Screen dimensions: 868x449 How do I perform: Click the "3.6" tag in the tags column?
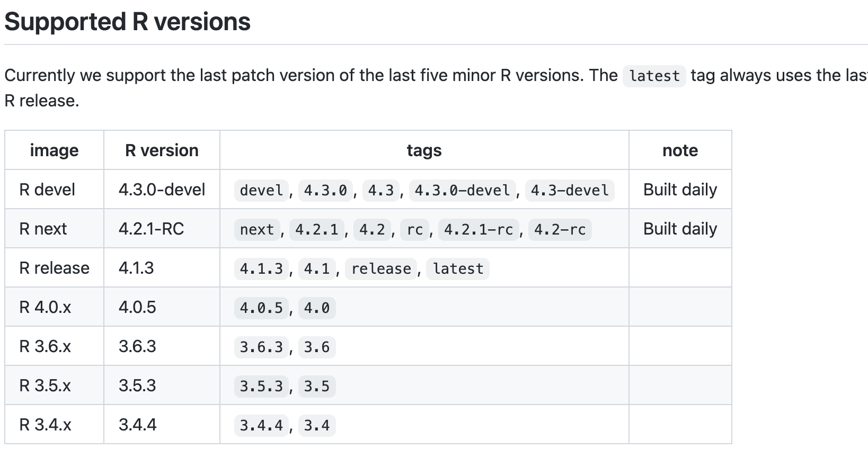click(x=316, y=347)
